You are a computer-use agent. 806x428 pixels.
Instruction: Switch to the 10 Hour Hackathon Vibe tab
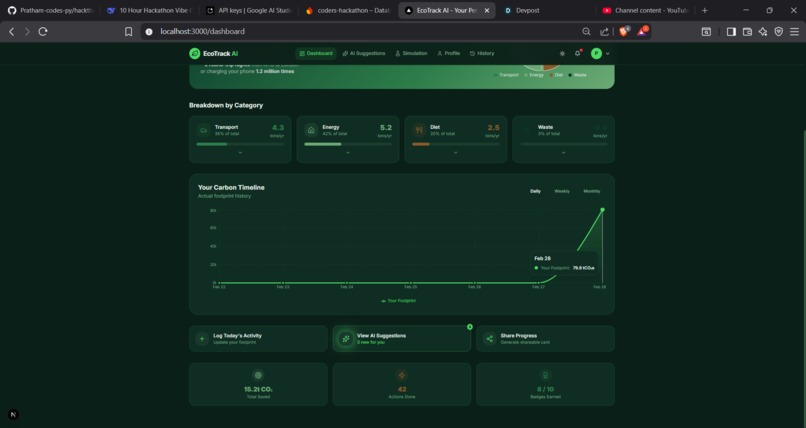149,10
